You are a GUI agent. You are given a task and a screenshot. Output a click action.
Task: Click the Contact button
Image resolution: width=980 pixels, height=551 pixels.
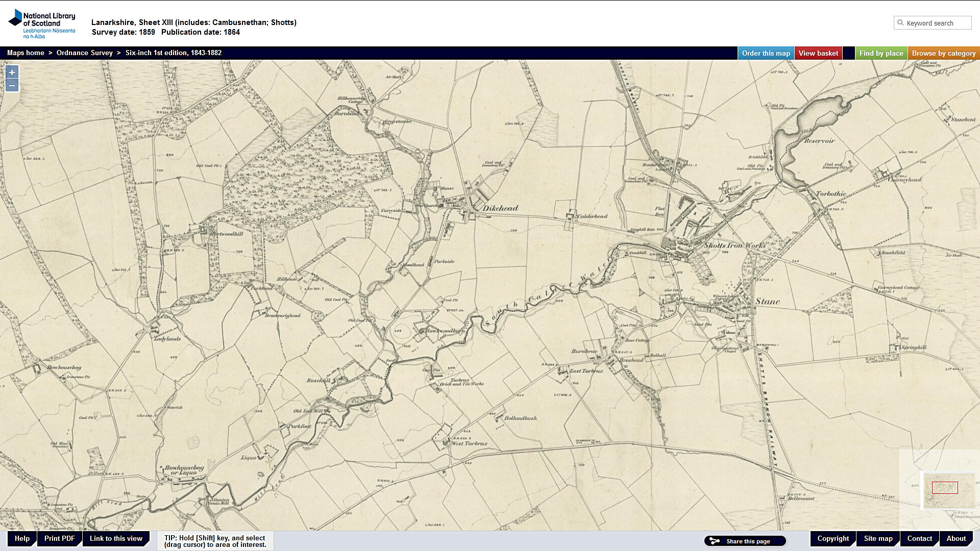coord(919,538)
